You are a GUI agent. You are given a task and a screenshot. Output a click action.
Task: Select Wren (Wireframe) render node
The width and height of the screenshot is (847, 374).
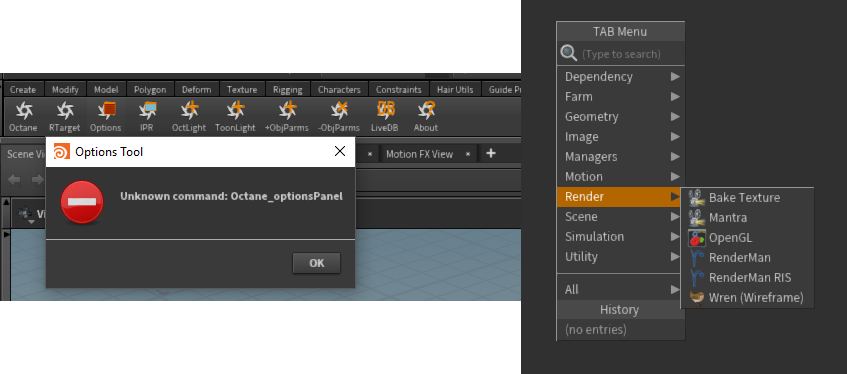tap(747, 298)
